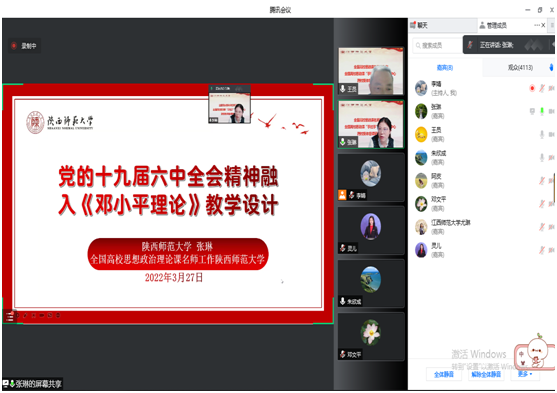Click the mic icon on 朱欣成's tile
557x393 pixels.
342,301
